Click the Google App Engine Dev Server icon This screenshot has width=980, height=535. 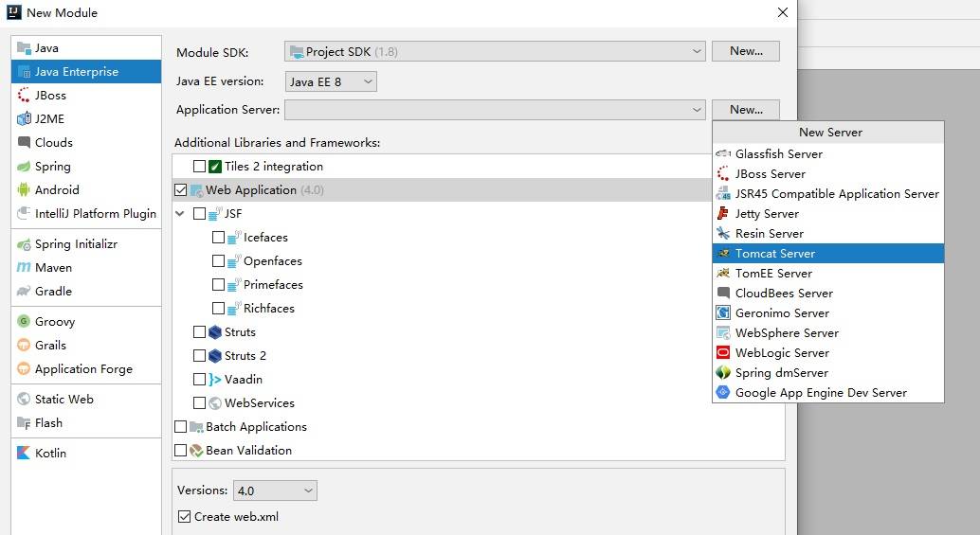724,393
